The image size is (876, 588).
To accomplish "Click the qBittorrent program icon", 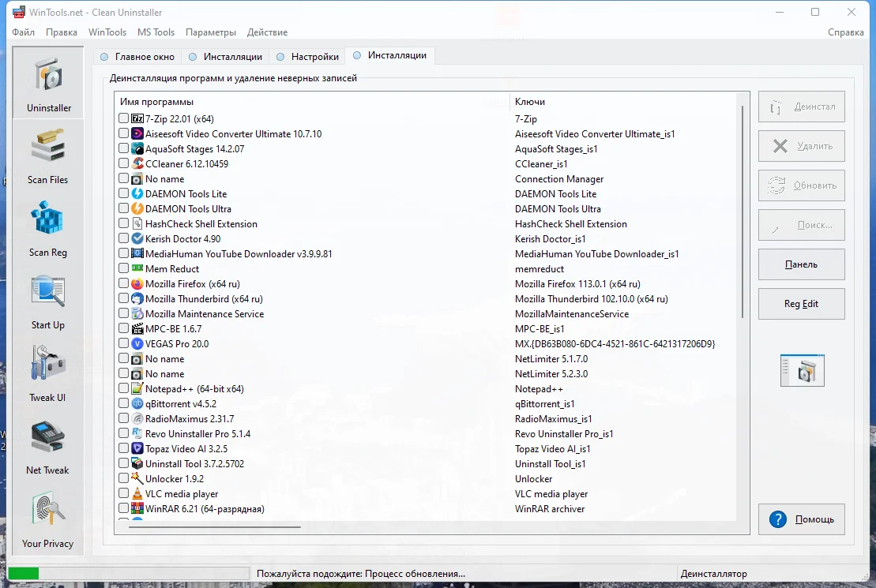I will pos(137,404).
